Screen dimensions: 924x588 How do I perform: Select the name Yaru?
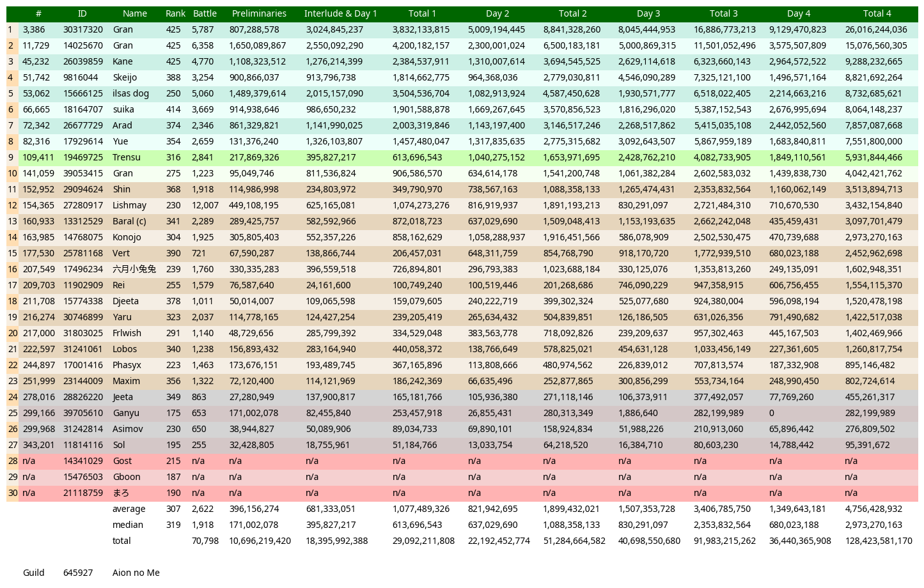pos(122,317)
